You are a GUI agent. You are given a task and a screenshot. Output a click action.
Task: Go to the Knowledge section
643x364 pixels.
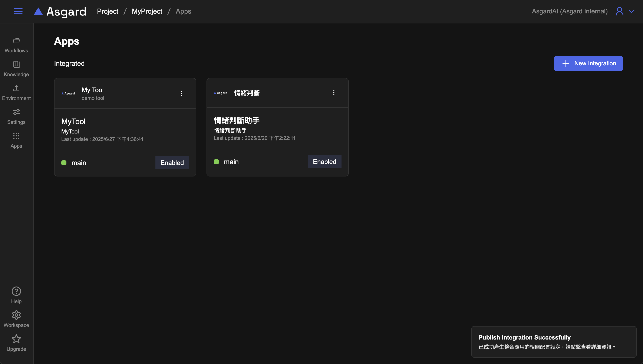click(16, 69)
